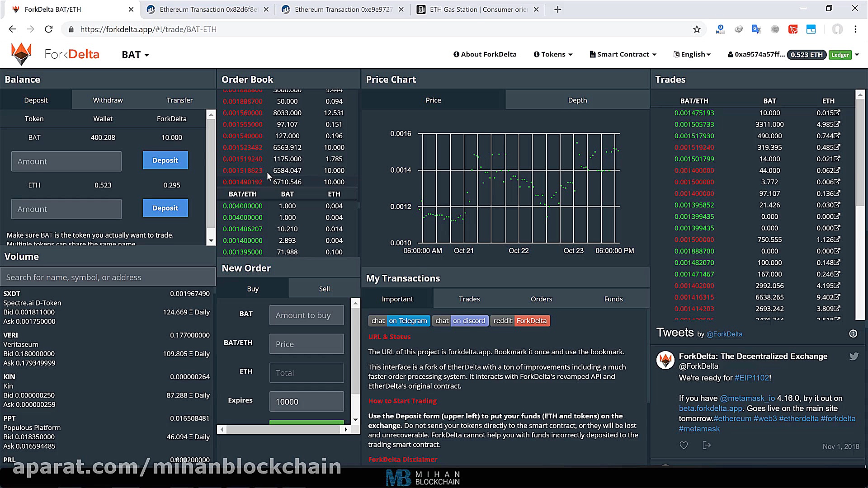Image resolution: width=868 pixels, height=488 pixels.
Task: Click buy order priced 0.001395000
Action: 288,252
